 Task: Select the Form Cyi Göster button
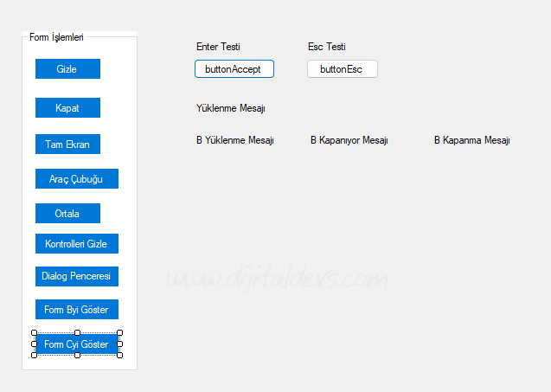tap(76, 344)
